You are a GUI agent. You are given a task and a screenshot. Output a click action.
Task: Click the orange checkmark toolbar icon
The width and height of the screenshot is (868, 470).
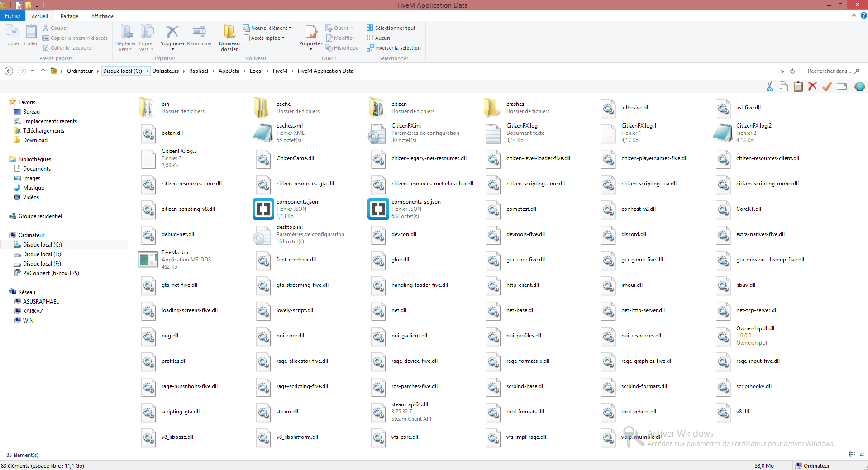[x=827, y=86]
